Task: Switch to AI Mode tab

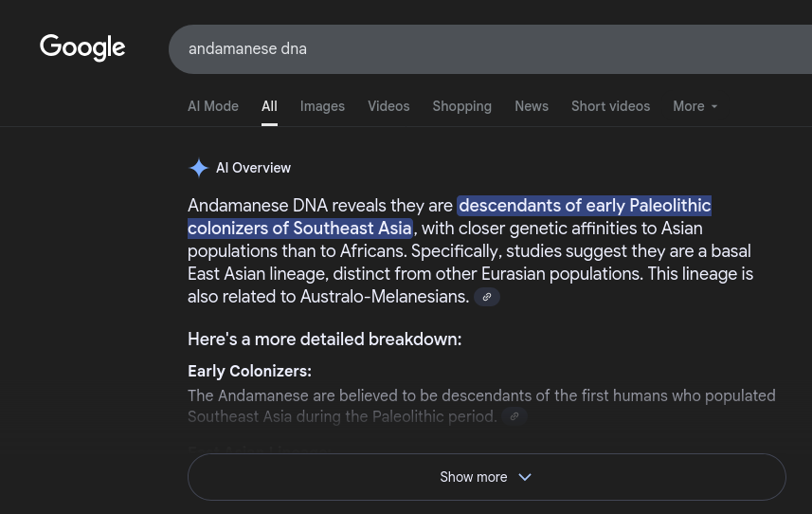Action: click(x=213, y=106)
